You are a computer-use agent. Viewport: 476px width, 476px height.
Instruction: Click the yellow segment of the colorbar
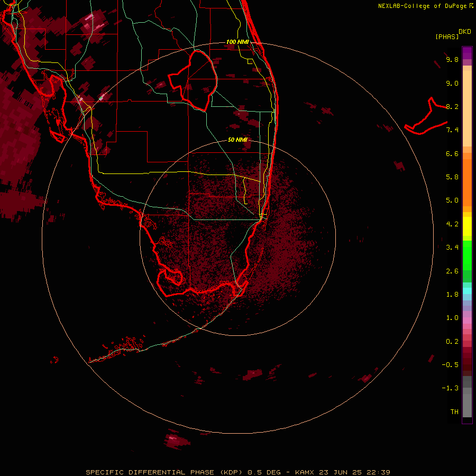(x=467, y=226)
